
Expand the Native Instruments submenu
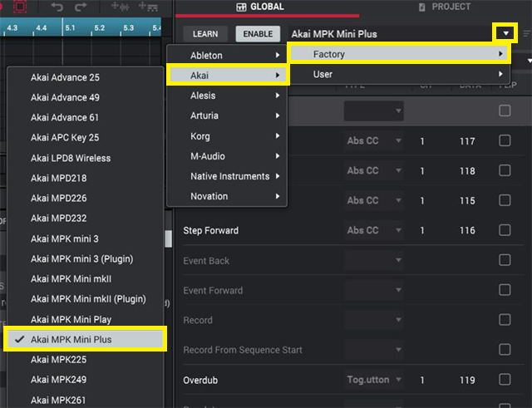coord(227,176)
